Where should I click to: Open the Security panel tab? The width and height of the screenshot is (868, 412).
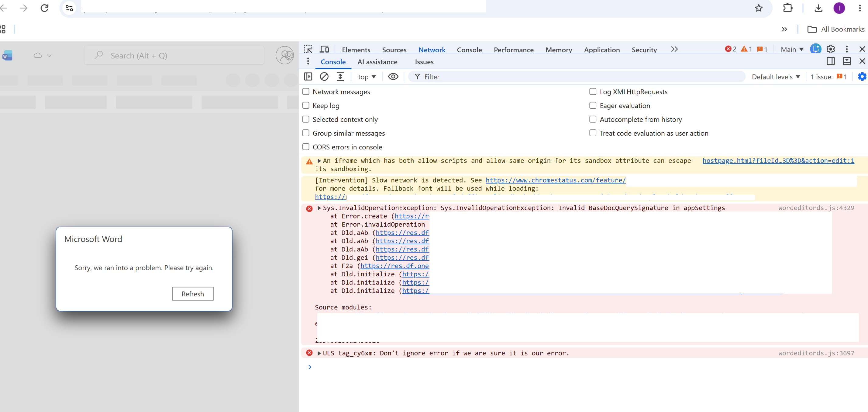(644, 50)
